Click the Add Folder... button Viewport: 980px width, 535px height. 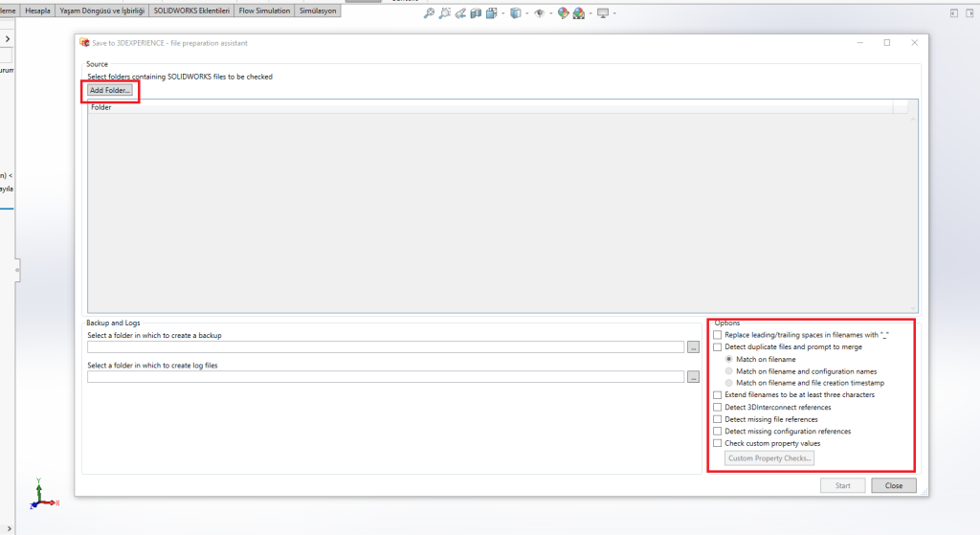pyautogui.click(x=110, y=90)
